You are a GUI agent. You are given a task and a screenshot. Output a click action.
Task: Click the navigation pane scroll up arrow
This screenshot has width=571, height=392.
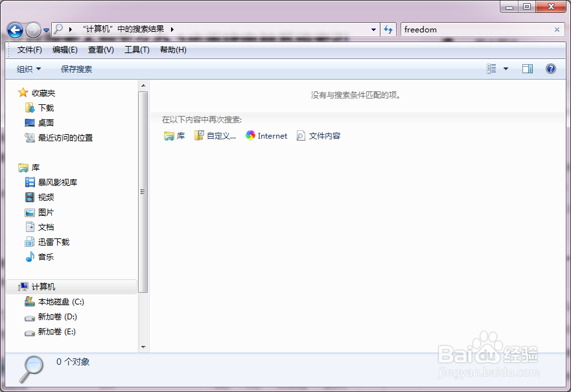coord(143,86)
